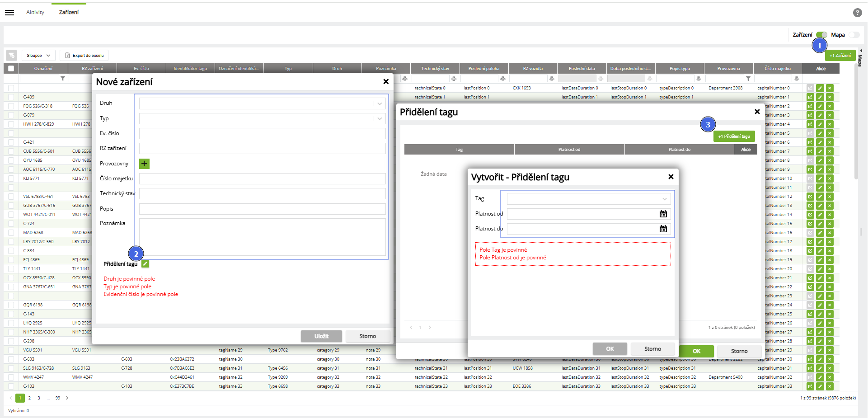868x418 pixels.
Task: Open the hamburger main menu
Action: pos(9,13)
